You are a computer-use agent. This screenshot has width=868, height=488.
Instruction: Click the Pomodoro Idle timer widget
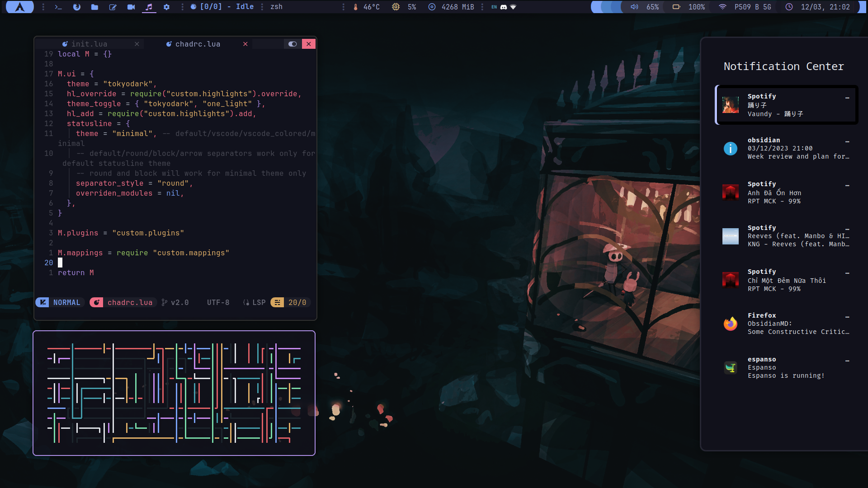(222, 7)
